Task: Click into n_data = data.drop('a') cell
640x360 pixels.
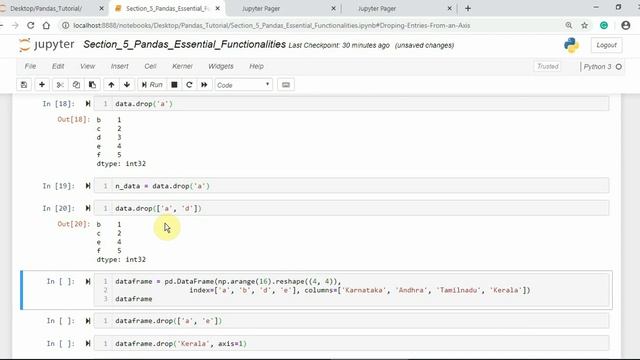Action: [351, 186]
